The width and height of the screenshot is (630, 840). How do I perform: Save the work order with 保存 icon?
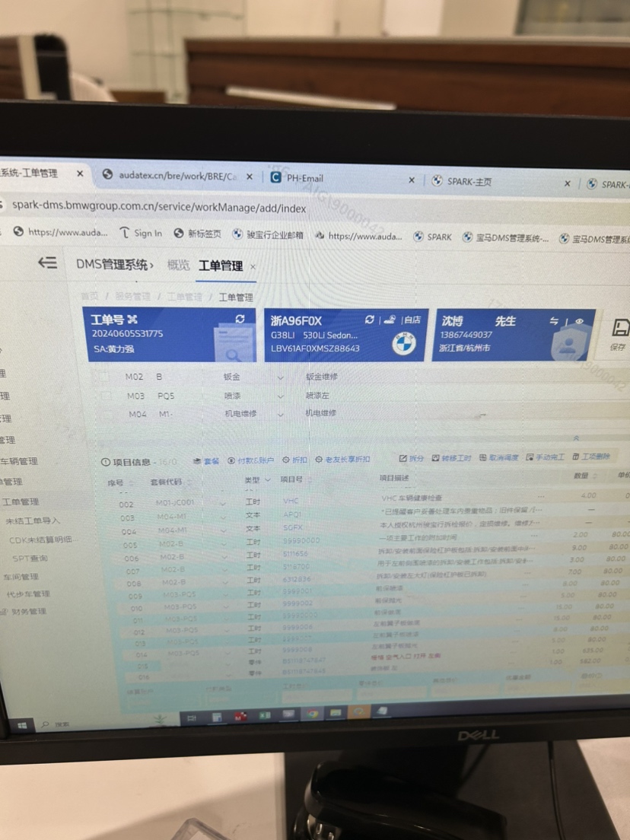620,334
